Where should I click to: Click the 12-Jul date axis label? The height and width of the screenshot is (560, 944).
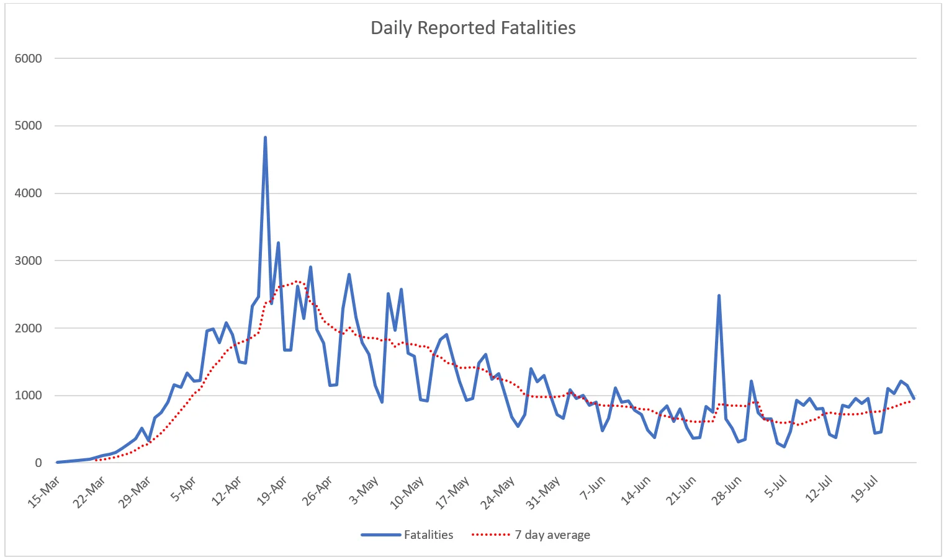819,490
